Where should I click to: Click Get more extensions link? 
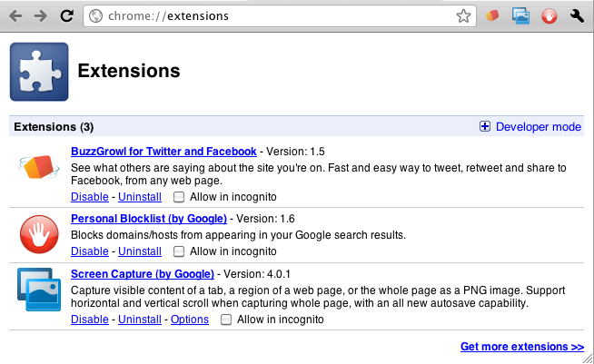[521, 347]
